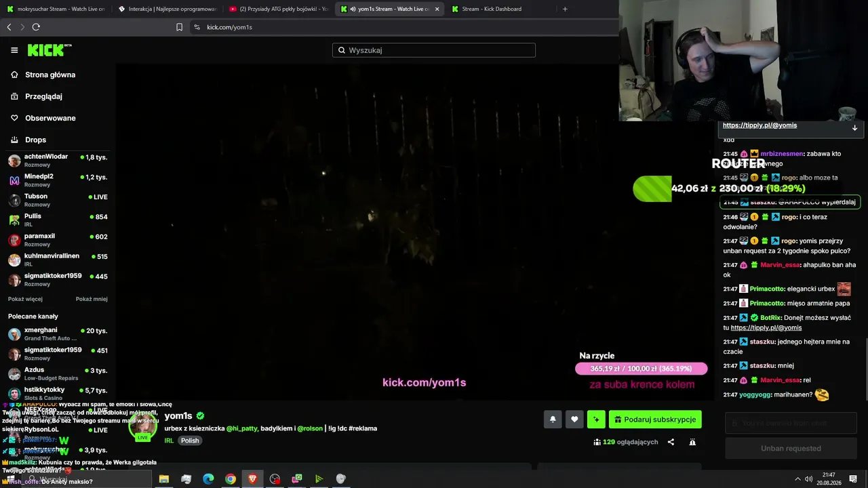Open sigmatiktoker1959 avatar under Obserwowane

point(14,279)
